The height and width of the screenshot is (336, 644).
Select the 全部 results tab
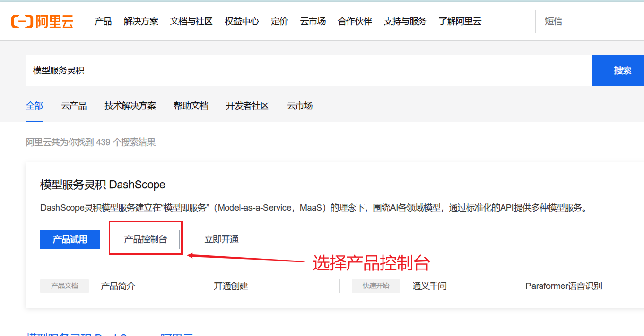(x=35, y=106)
